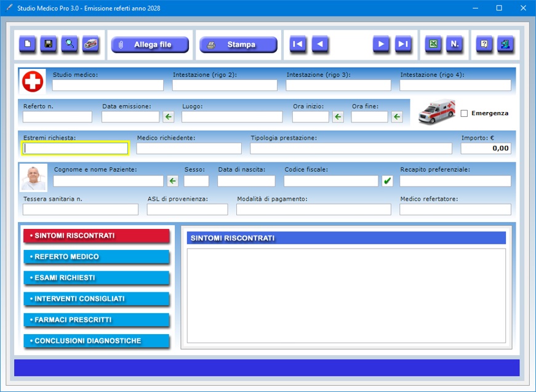Click the Sesso field
Image resolution: width=536 pixels, height=392 pixels.
click(x=196, y=181)
